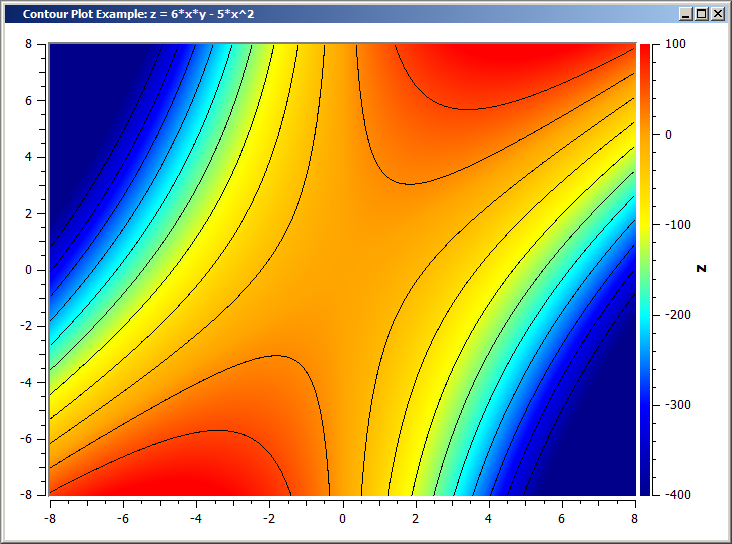
Task: Click the x-axis label '-2'
Action: [x=268, y=518]
